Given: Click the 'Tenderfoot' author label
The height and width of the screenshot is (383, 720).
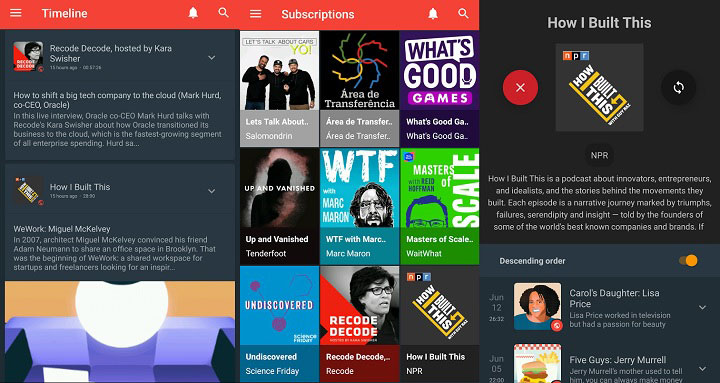Looking at the screenshot, I should click(x=266, y=253).
